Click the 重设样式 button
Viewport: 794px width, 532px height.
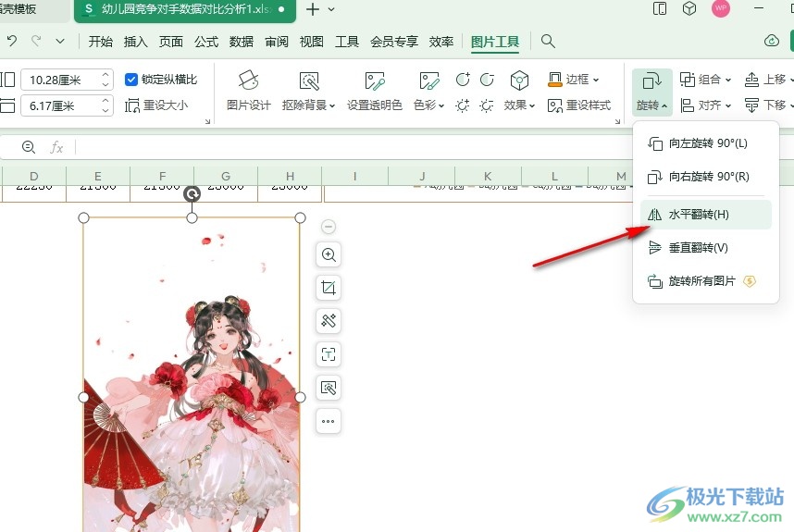[x=579, y=105]
